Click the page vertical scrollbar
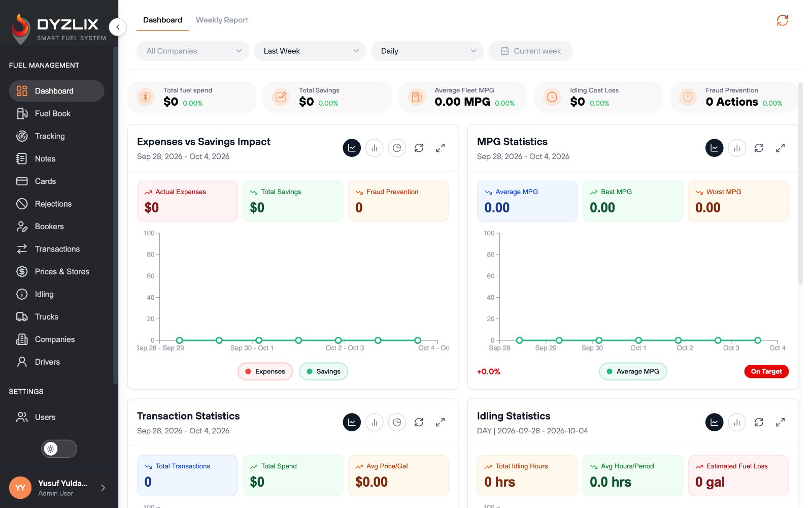 coord(800,183)
